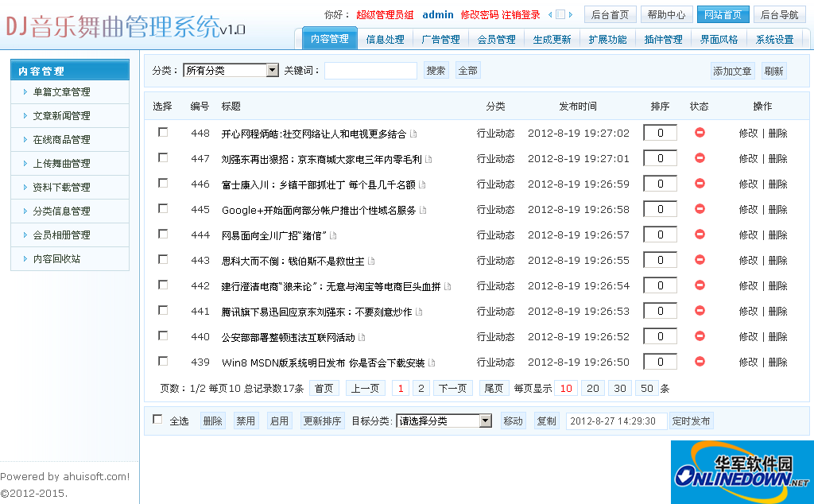This screenshot has width=814, height=504.
Task: Select checkbox of article 446
Action: pos(163,183)
